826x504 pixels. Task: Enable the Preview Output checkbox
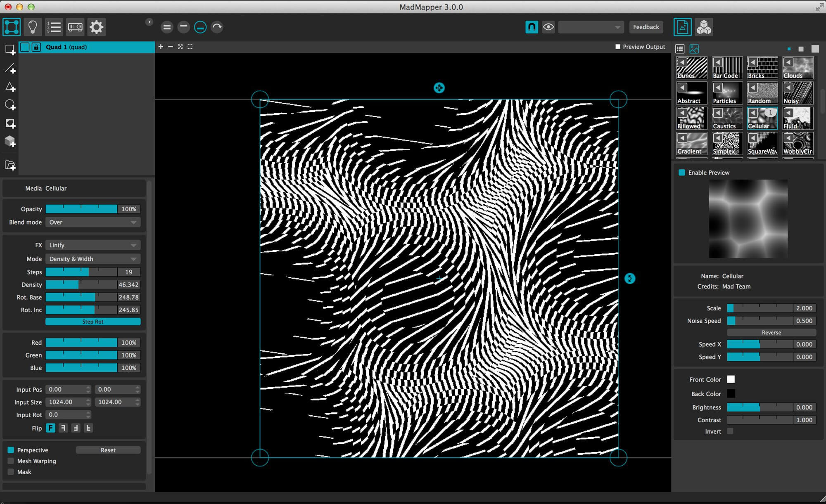pyautogui.click(x=618, y=47)
